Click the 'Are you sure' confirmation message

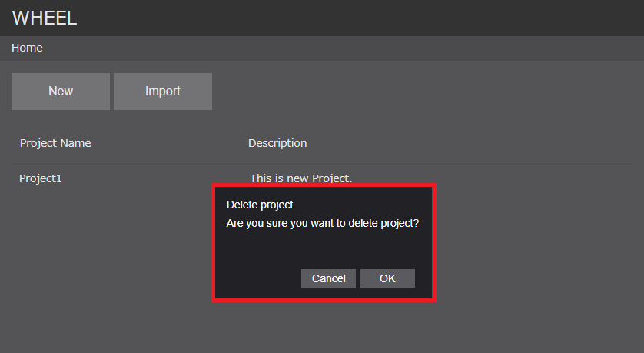(x=322, y=223)
